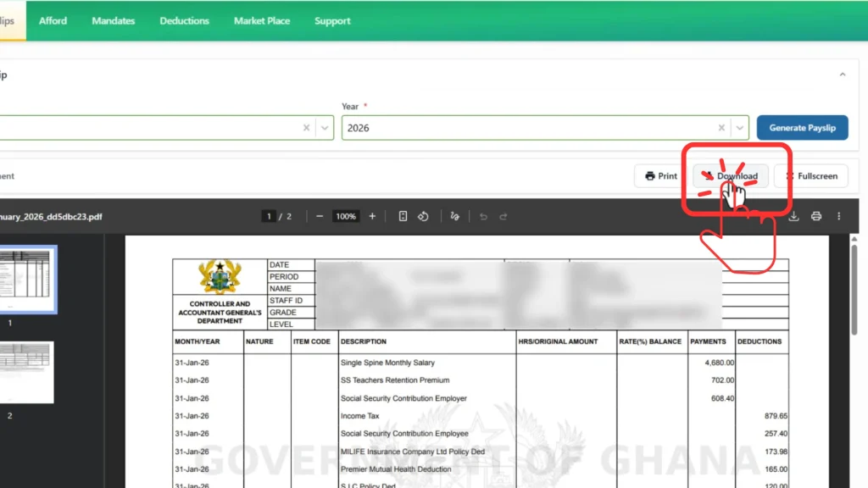This screenshot has height=488, width=868.
Task: Click the 4,680.00 payment amount
Action: [x=719, y=363]
